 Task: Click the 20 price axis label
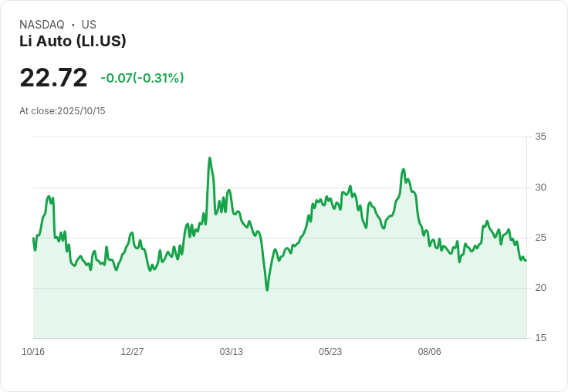541,288
